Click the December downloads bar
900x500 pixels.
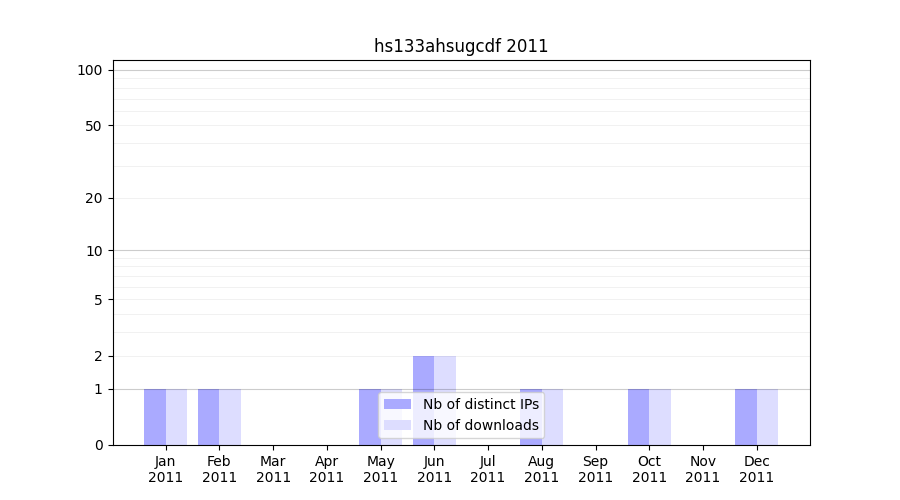(x=767, y=417)
